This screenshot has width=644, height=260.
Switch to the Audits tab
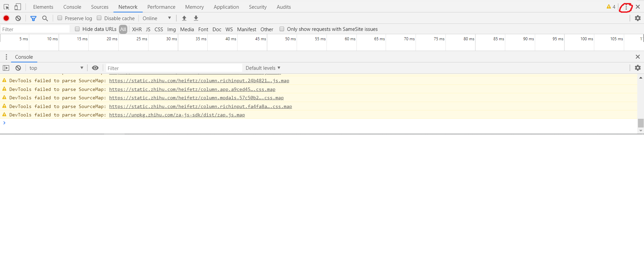(x=284, y=7)
